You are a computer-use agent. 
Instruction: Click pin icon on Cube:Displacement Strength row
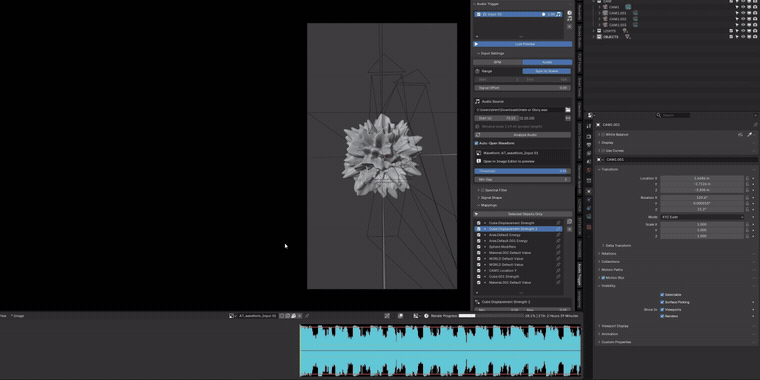[x=558, y=223]
